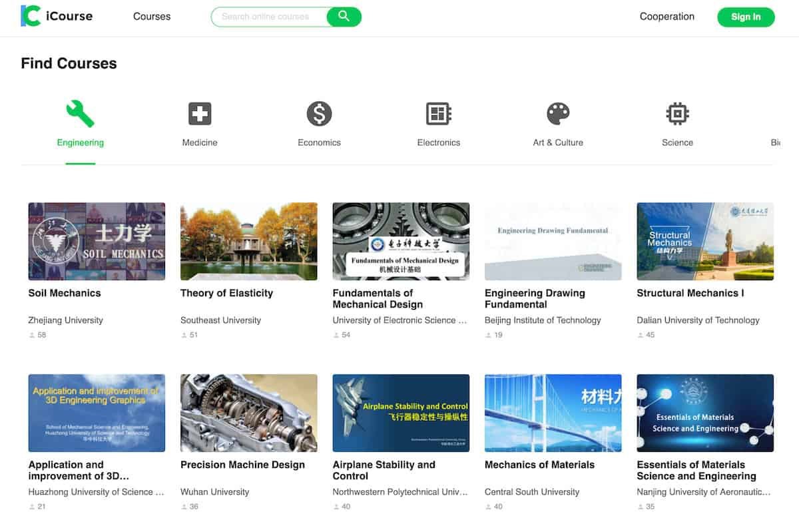
Task: Click the Soil Mechanics course thumbnail
Action: click(x=97, y=241)
